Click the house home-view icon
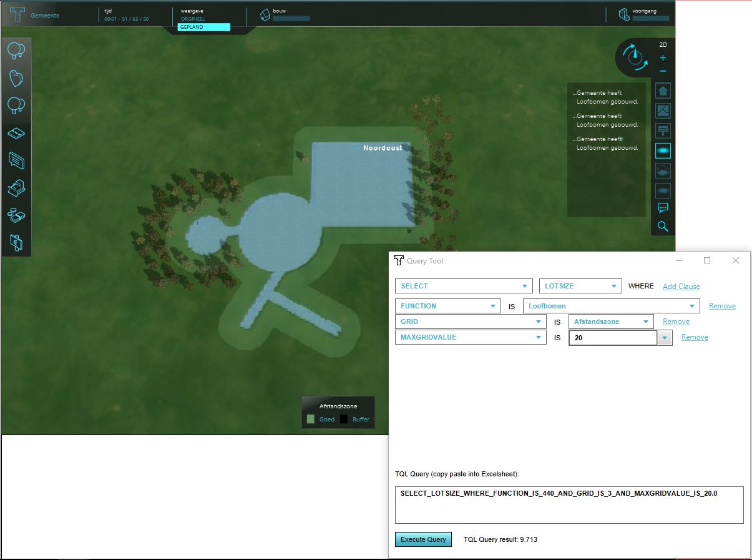 [x=663, y=91]
